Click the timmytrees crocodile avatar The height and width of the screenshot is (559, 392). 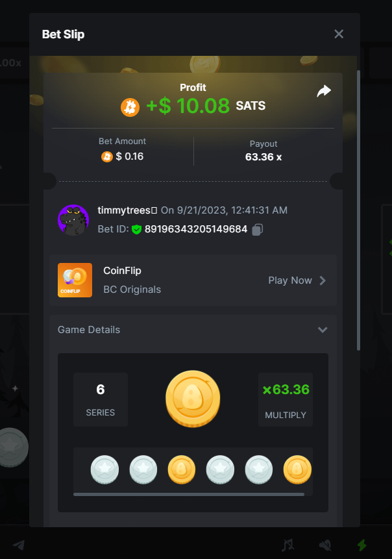[x=73, y=220]
